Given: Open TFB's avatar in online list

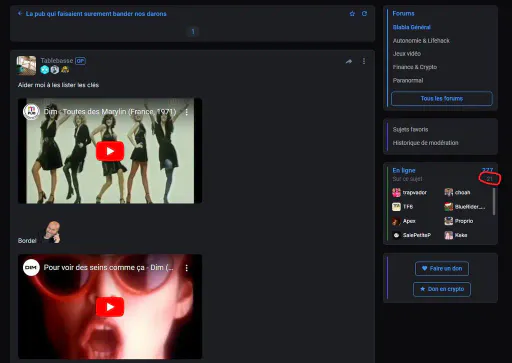Looking at the screenshot, I should tap(396, 207).
